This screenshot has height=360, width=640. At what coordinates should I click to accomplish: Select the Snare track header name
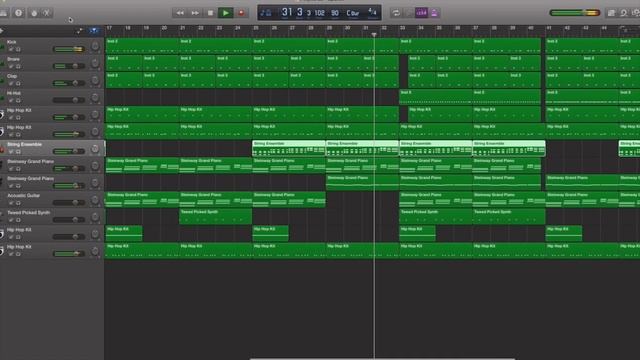[x=13, y=59]
